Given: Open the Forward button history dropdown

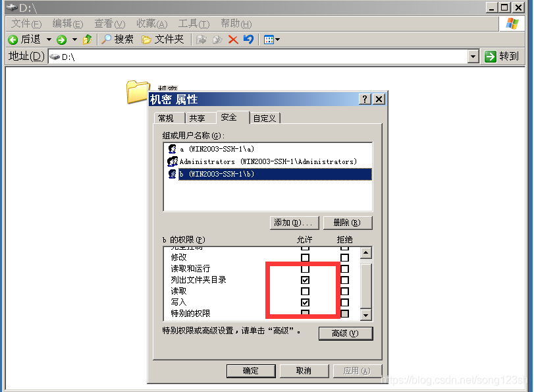Looking at the screenshot, I should point(74,40).
